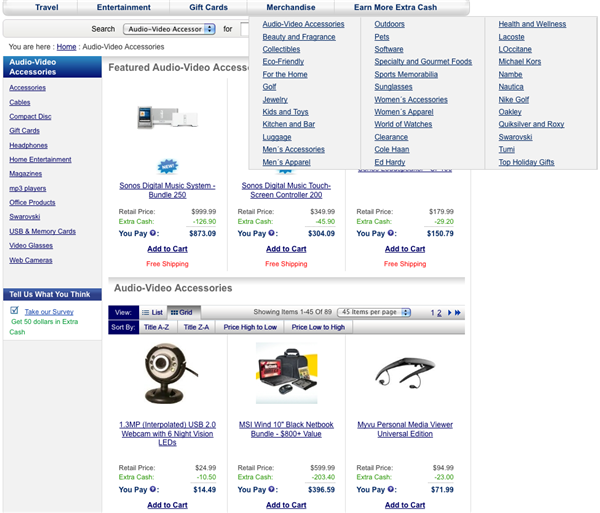Viewport: 600px width, 513px height.
Task: Click the You Pay info icon beside $150.79
Action: pos(390,233)
